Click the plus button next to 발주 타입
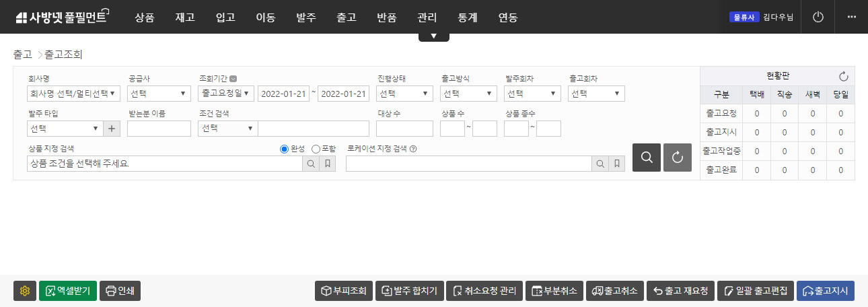 point(112,129)
